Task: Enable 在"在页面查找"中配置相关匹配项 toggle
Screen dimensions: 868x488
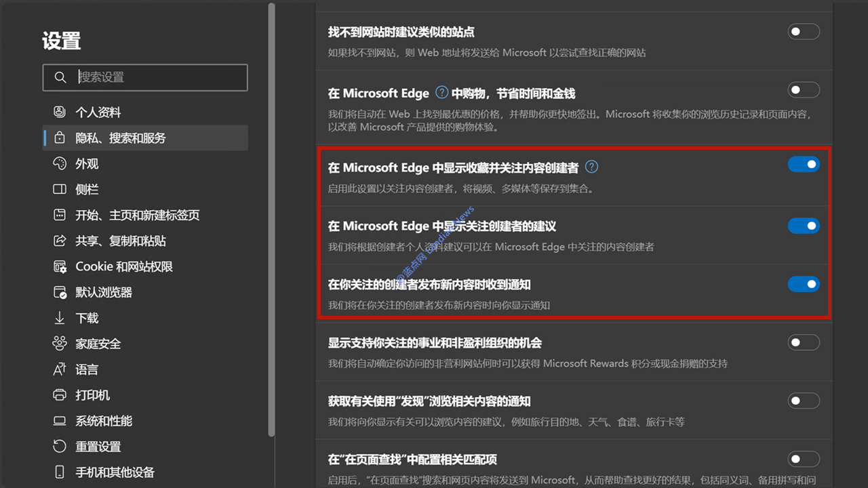Action: click(x=804, y=459)
